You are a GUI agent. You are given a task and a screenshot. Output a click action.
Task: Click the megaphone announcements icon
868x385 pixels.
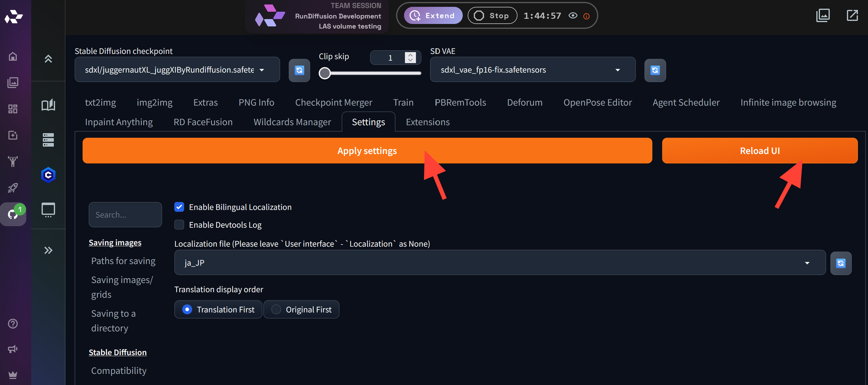pyautogui.click(x=13, y=349)
